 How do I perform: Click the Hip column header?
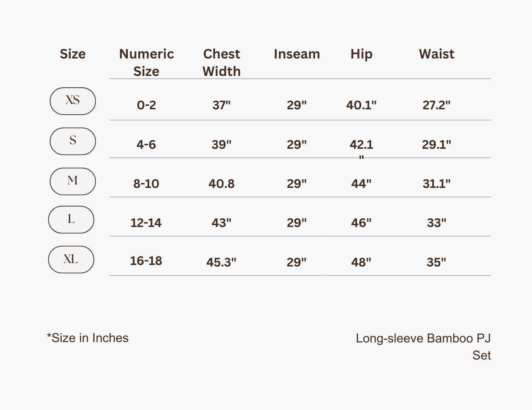tap(361, 54)
